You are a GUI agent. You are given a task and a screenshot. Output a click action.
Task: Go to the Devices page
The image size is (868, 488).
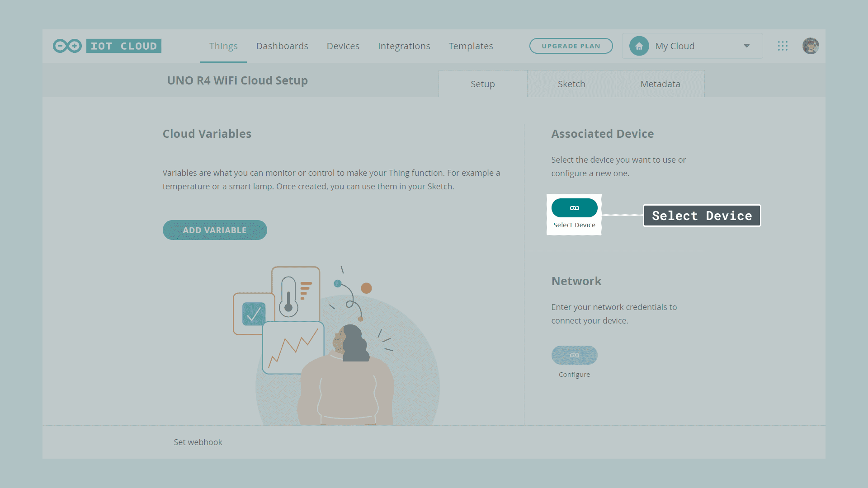click(x=343, y=46)
